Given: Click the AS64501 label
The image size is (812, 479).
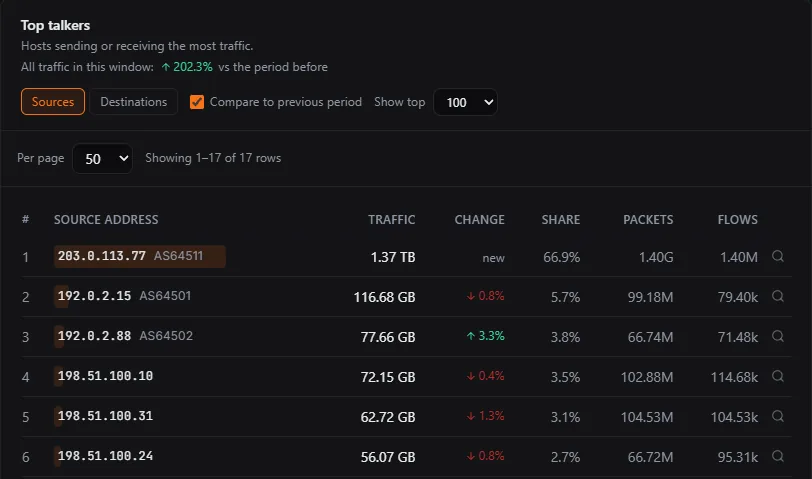Looking at the screenshot, I should coord(165,296).
